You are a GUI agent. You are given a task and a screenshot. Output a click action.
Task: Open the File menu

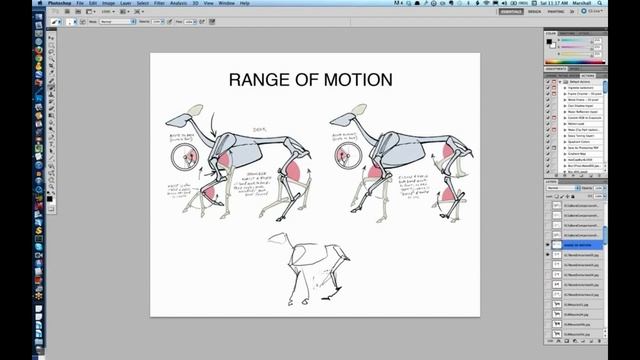[80, 3]
